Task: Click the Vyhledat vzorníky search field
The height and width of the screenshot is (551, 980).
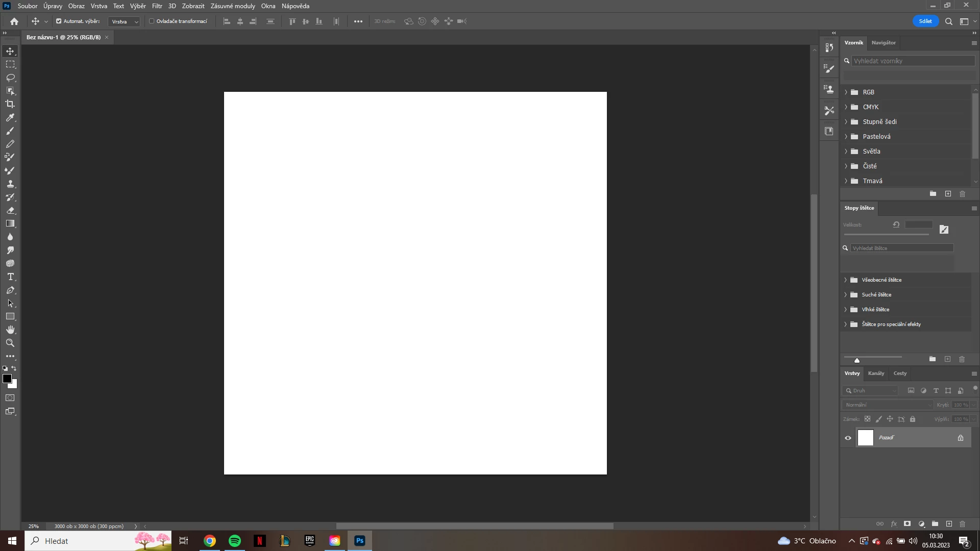Action: (x=913, y=61)
